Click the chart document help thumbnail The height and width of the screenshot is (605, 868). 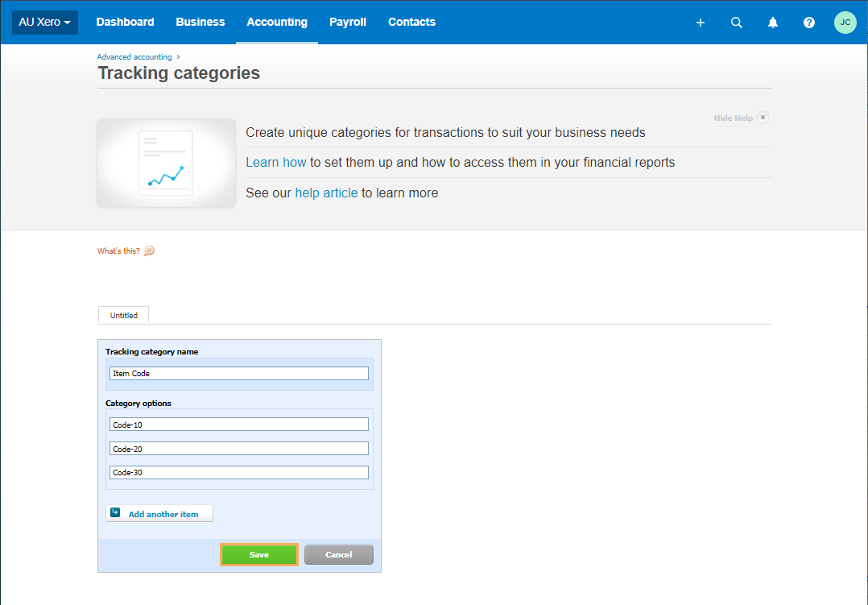click(x=167, y=164)
